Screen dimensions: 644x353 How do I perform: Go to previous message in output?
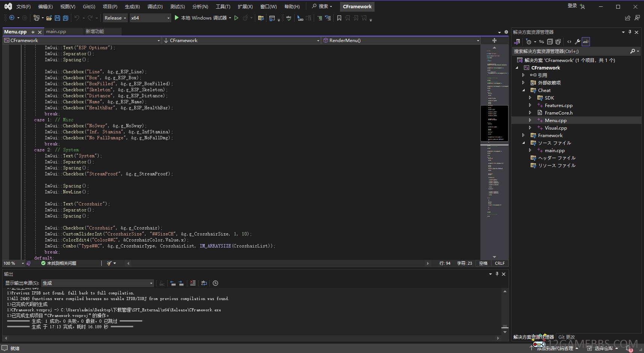click(x=173, y=283)
